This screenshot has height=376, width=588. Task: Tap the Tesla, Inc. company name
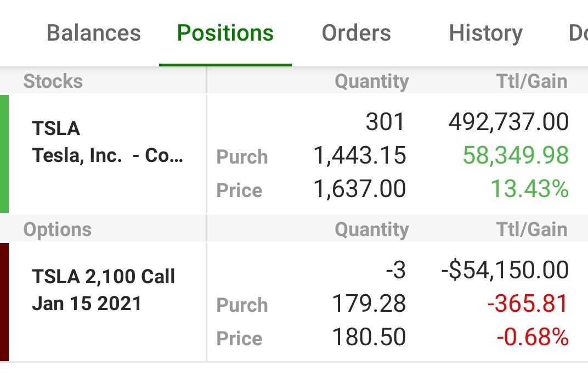click(x=108, y=155)
